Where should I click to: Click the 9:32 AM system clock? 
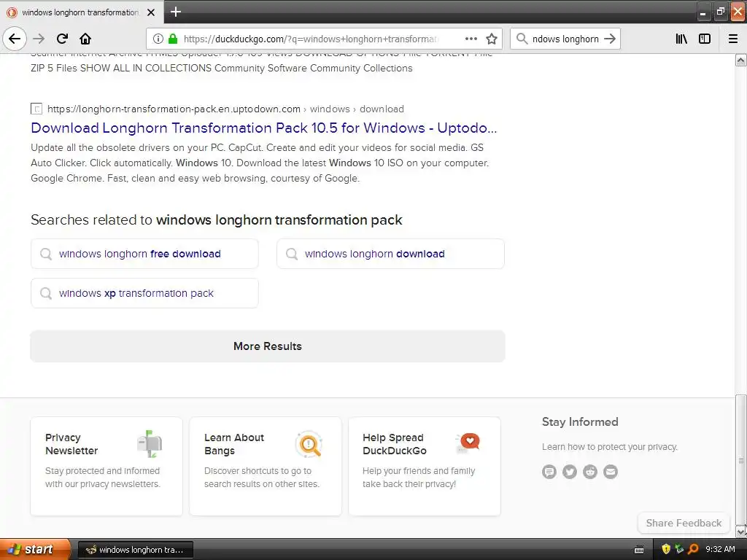coord(720,550)
